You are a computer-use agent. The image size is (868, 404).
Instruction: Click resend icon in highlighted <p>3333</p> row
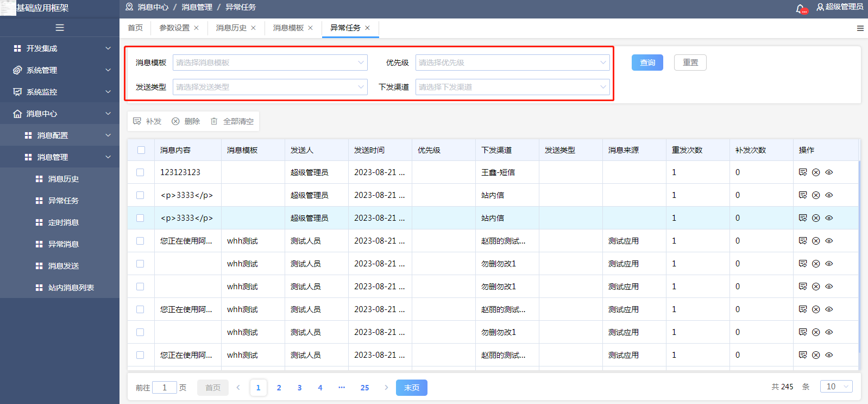[x=803, y=218]
